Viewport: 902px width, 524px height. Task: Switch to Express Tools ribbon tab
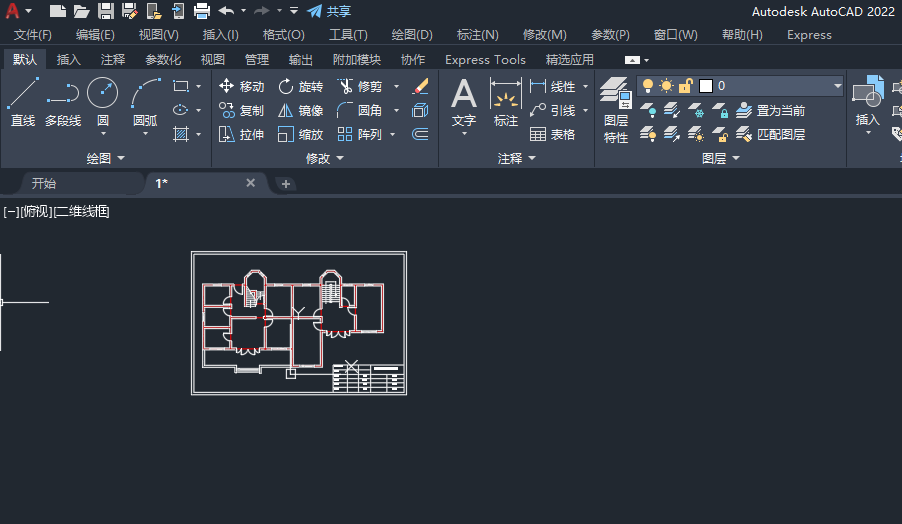(x=485, y=59)
